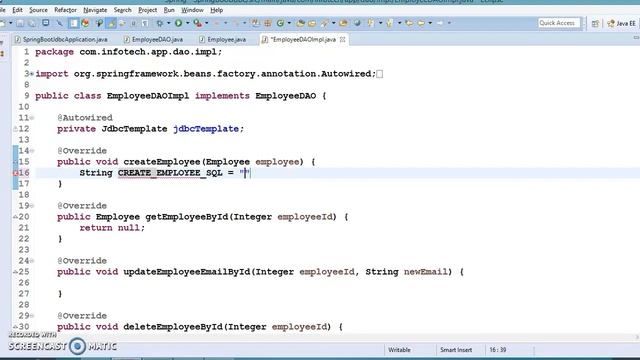Click the New Java Package icon
This screenshot has height=360, width=640.
pos(267,23)
